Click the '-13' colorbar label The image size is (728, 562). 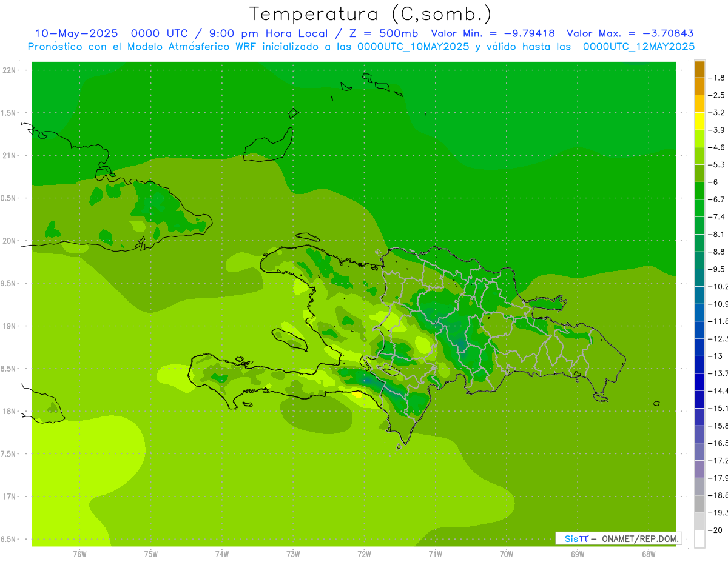point(716,356)
